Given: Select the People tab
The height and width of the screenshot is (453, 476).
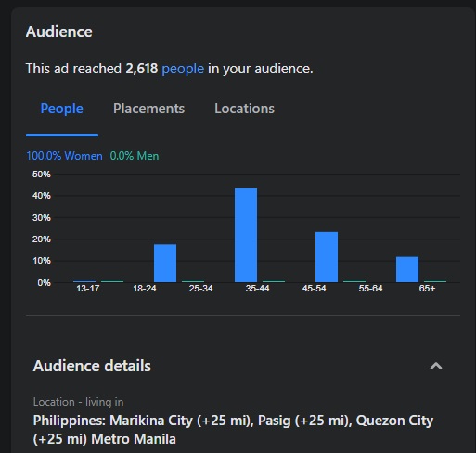Looking at the screenshot, I should click(62, 109).
